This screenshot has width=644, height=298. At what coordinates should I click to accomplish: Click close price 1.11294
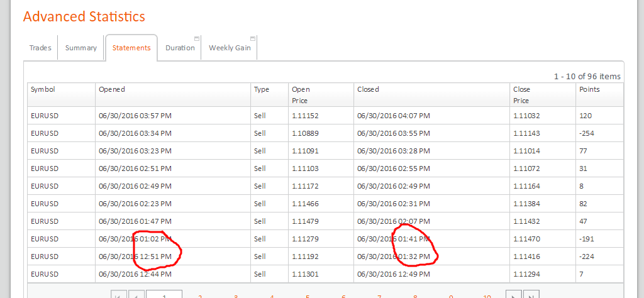[526, 274]
